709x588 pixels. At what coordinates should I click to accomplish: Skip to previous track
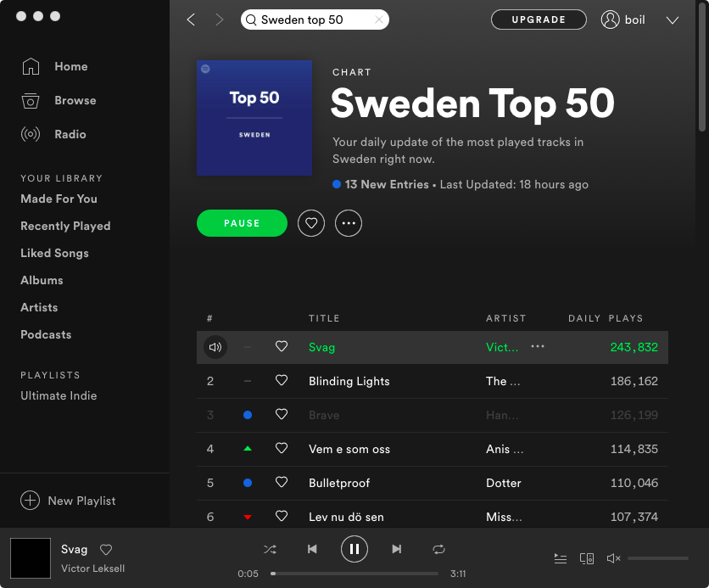coord(312,549)
